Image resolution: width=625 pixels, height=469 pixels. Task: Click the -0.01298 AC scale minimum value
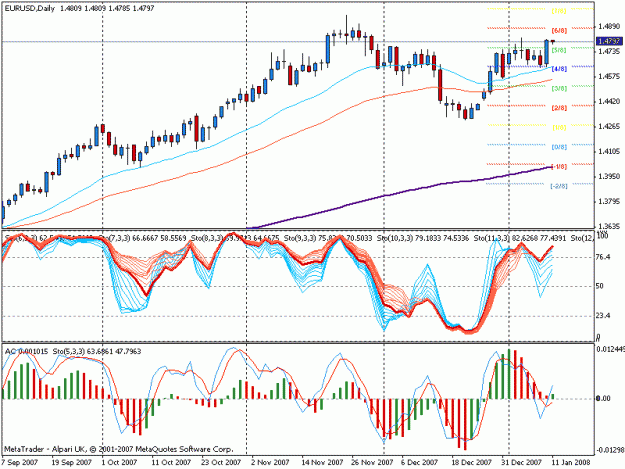click(610, 450)
